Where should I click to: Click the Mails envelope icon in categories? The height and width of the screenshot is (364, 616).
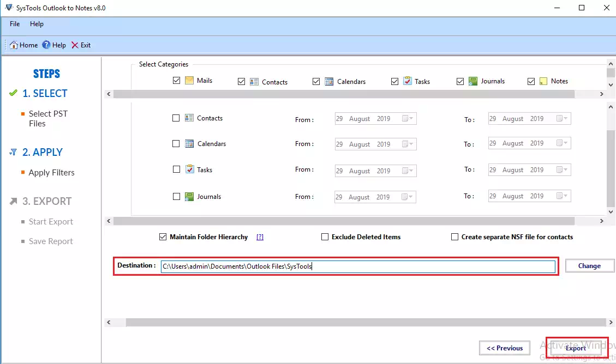tap(189, 81)
